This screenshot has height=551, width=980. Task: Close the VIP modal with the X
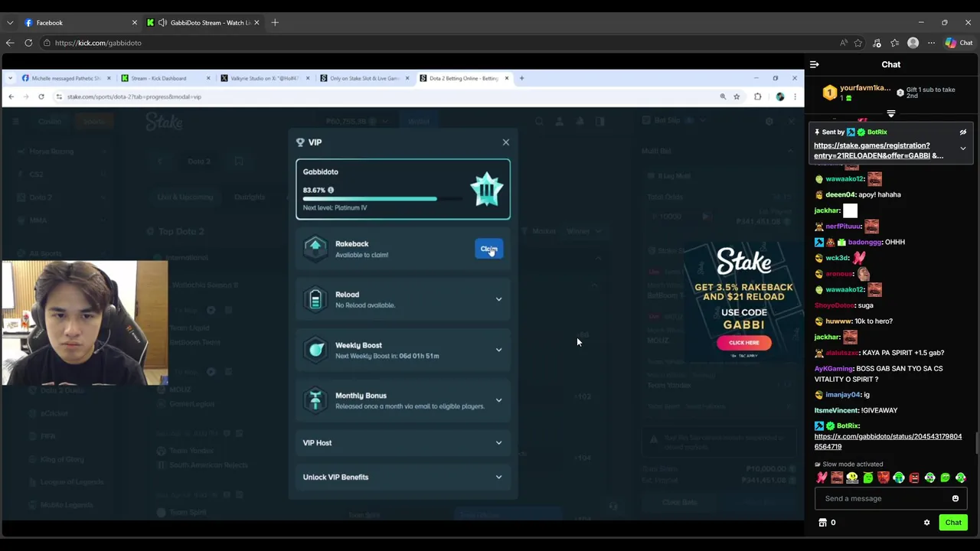pos(505,142)
